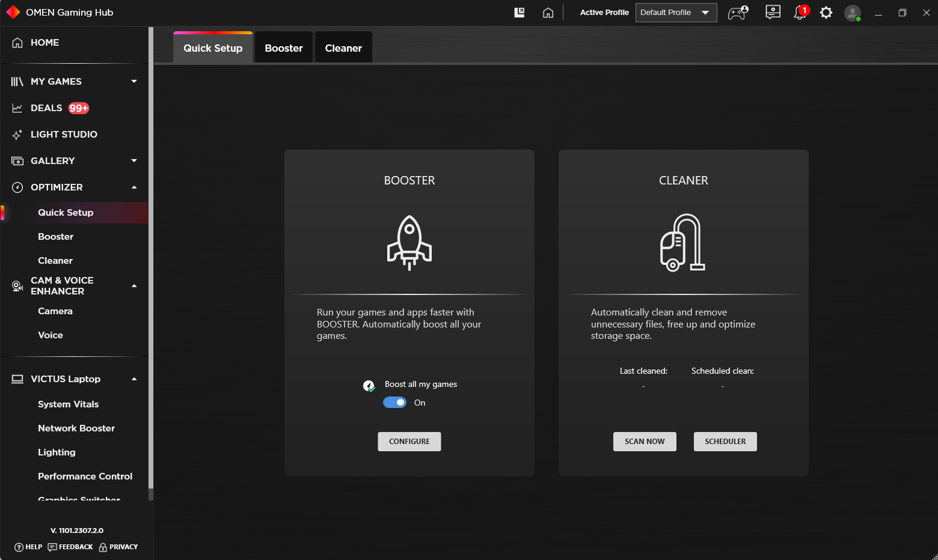Click the OPTIMIZER gauge icon in sidebar

17,187
